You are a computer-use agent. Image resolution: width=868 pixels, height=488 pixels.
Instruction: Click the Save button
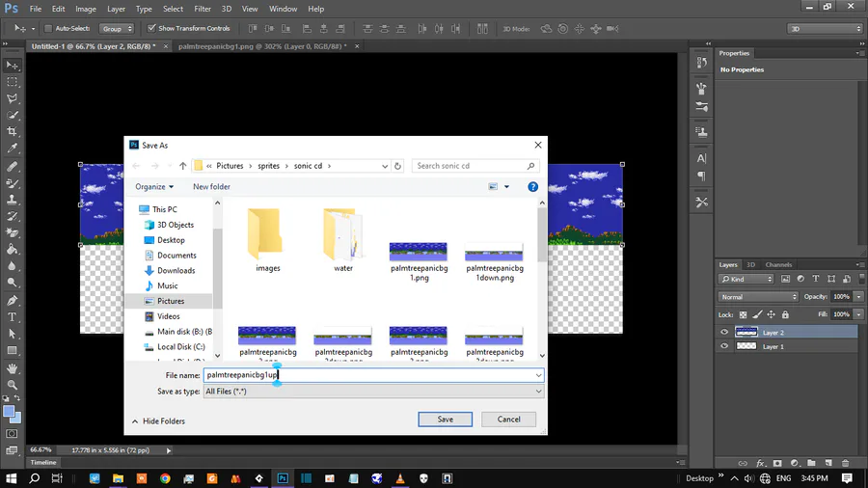click(445, 420)
